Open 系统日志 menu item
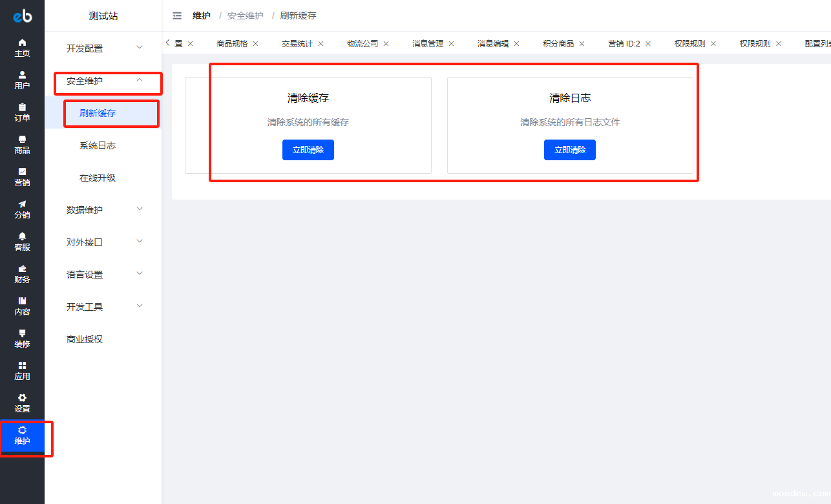This screenshot has width=831, height=504. click(x=98, y=145)
